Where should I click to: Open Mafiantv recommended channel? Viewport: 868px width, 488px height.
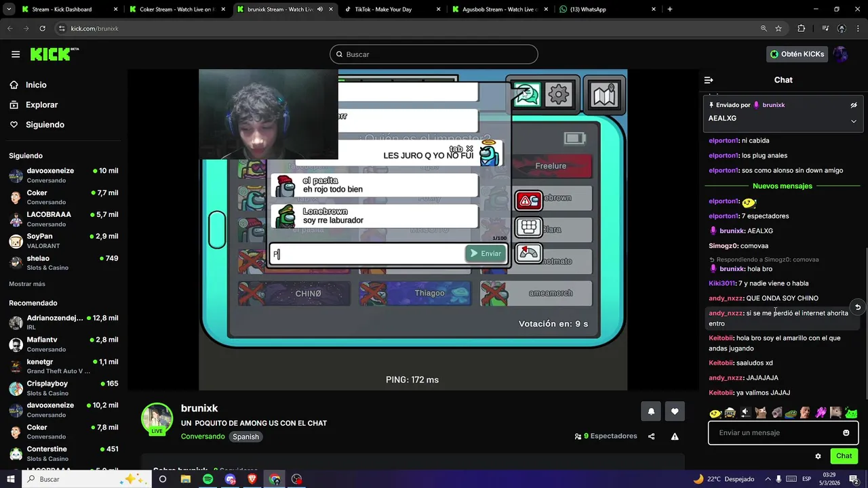(63, 344)
